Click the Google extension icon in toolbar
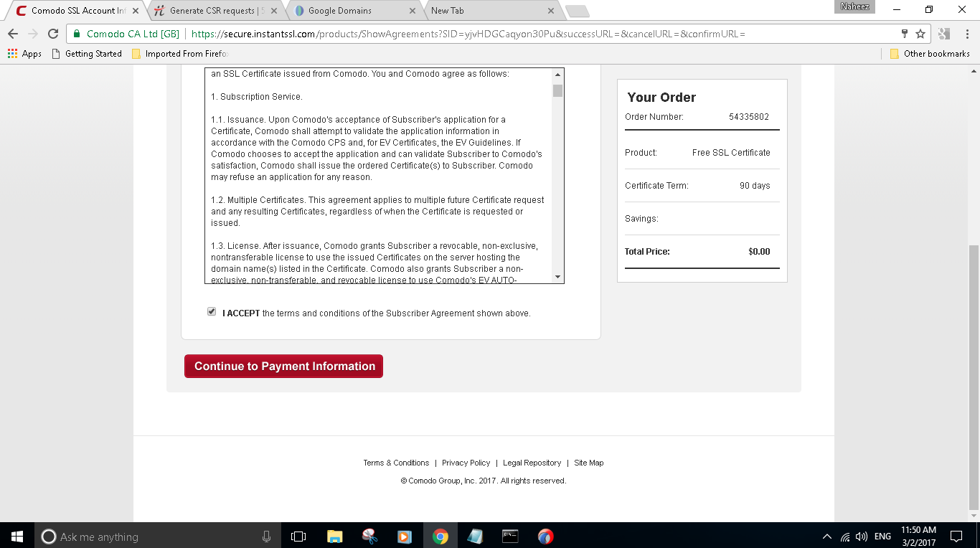Viewport: 980px width, 548px height. pos(944,34)
